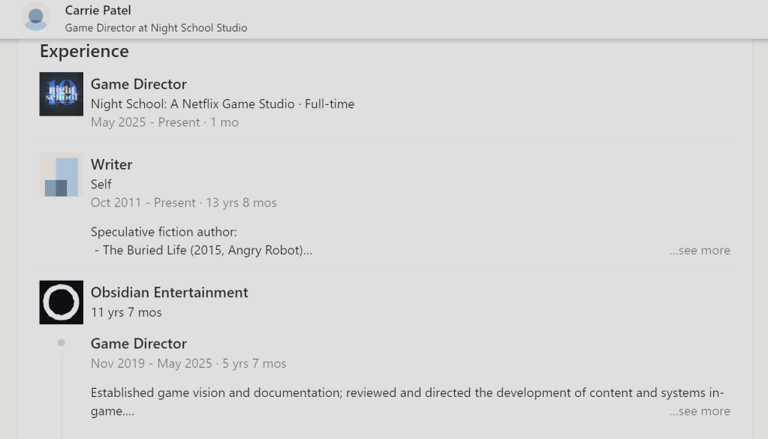Expand Obsidian Game Director description with see more
This screenshot has height=439, width=768.
pos(699,411)
